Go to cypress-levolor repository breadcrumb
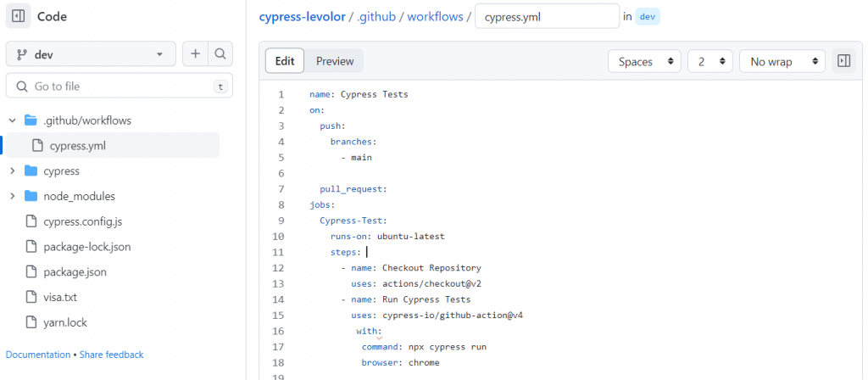Viewport: 868px width, 380px height. click(303, 17)
